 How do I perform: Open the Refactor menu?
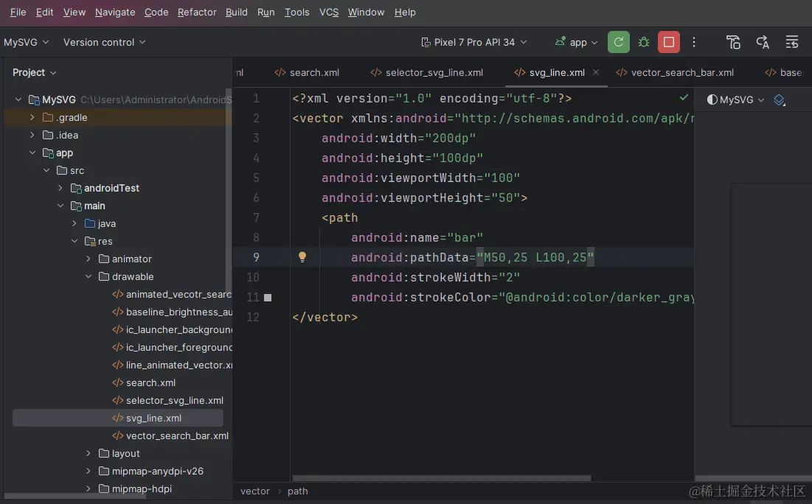pos(197,12)
